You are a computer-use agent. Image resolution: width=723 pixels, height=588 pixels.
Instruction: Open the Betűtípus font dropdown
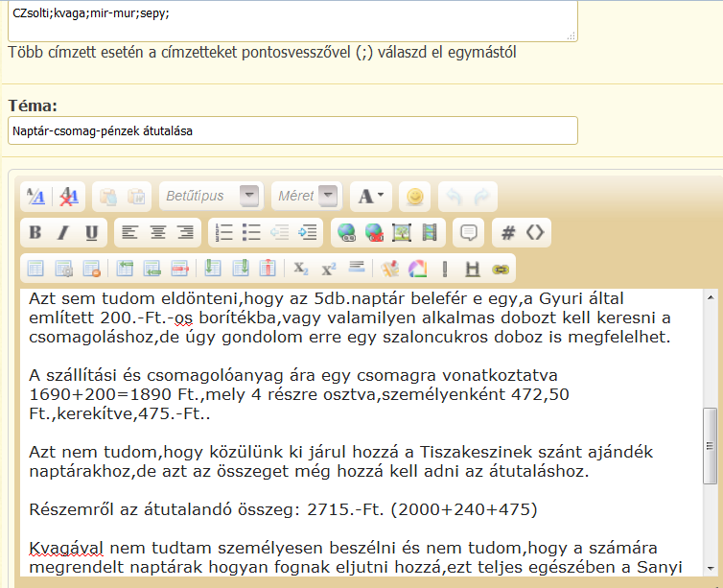210,196
